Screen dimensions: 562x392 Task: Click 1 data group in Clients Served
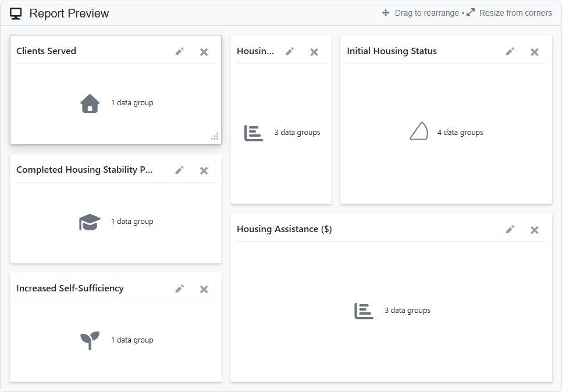point(132,103)
